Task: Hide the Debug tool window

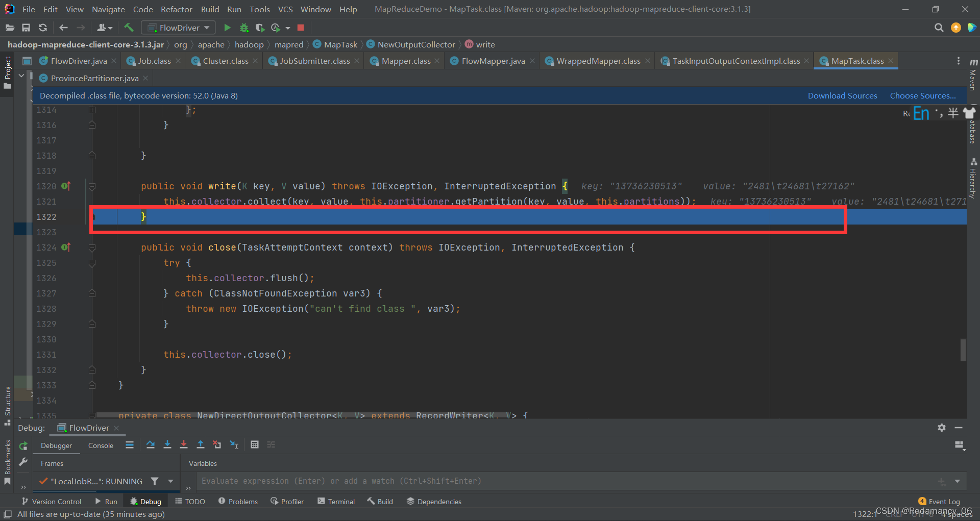Action: pos(959,428)
